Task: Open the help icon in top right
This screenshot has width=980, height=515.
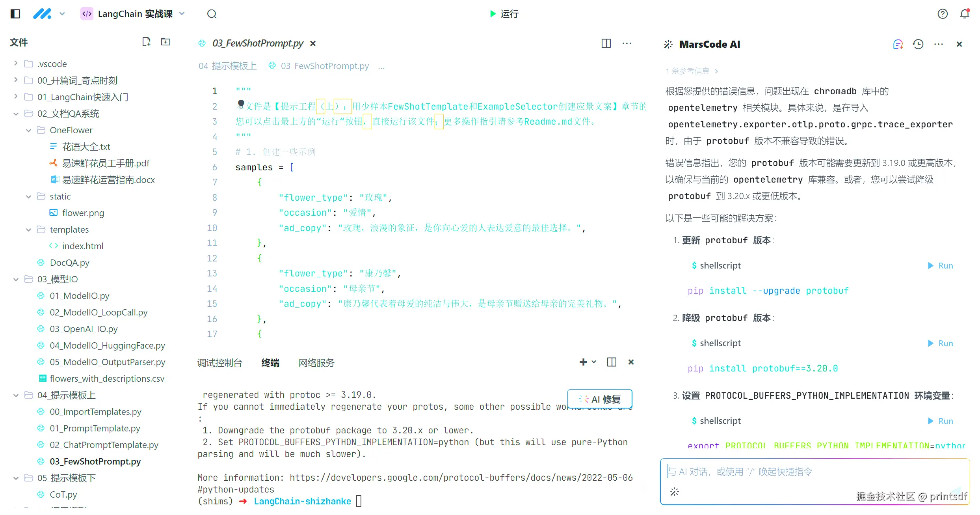Action: 943,14
